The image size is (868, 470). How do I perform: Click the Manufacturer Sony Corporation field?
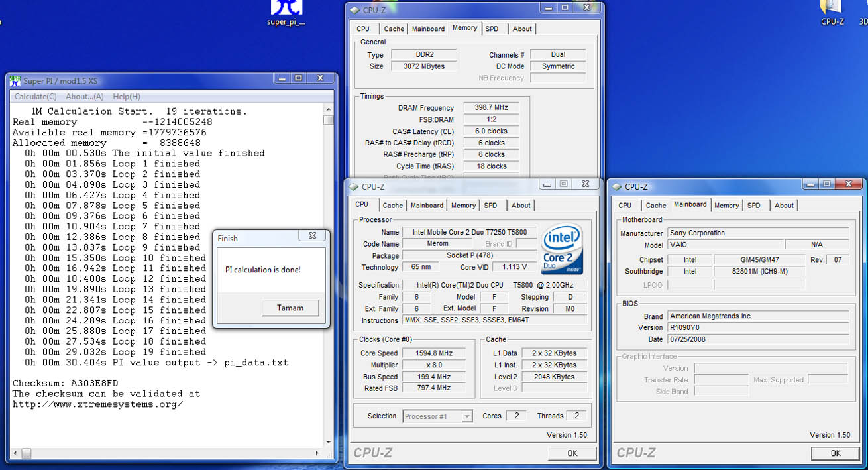758,233
